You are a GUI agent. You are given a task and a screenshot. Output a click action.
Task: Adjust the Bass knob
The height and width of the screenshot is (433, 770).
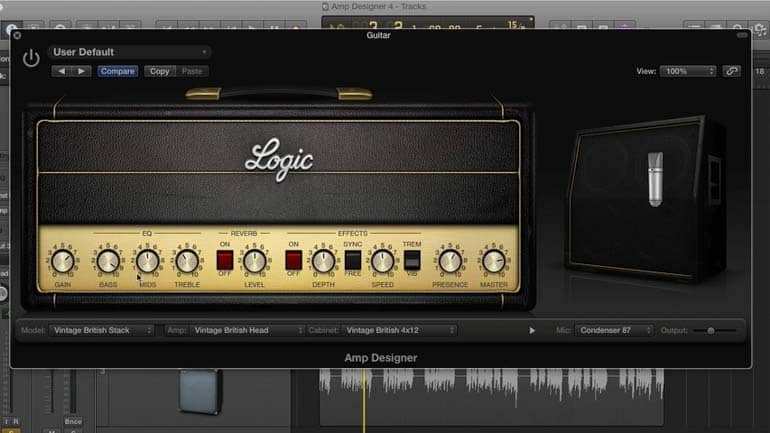(108, 261)
